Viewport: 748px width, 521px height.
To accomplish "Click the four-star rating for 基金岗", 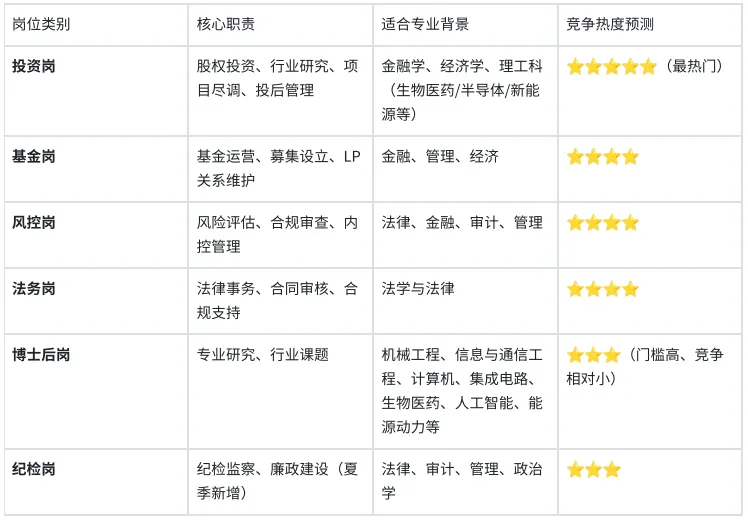I will pos(603,156).
